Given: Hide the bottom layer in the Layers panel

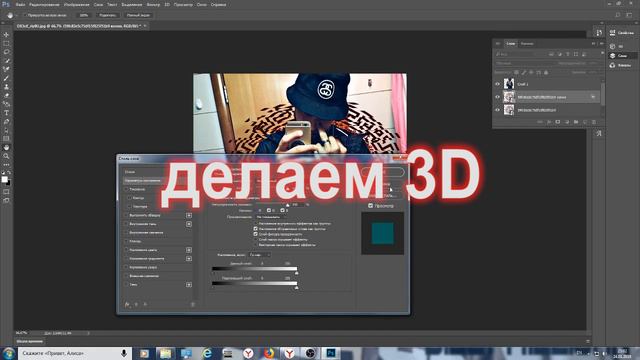Looking at the screenshot, I should pos(497,110).
